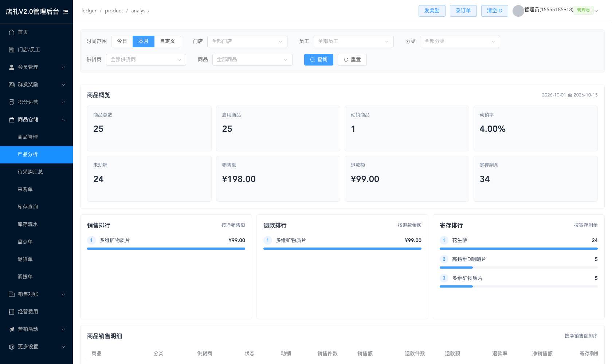Click the 清空ID button

(x=495, y=11)
